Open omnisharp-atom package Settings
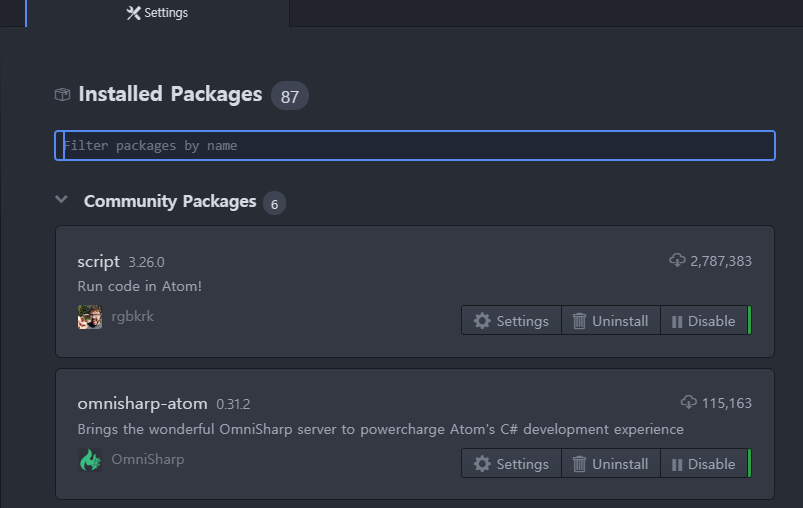803x508 pixels. click(x=511, y=464)
